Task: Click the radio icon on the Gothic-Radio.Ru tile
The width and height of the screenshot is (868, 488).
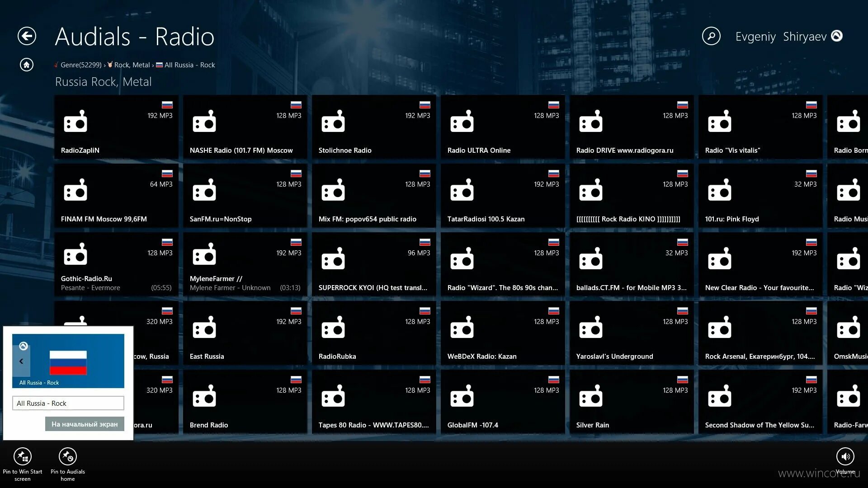Action: click(76, 254)
